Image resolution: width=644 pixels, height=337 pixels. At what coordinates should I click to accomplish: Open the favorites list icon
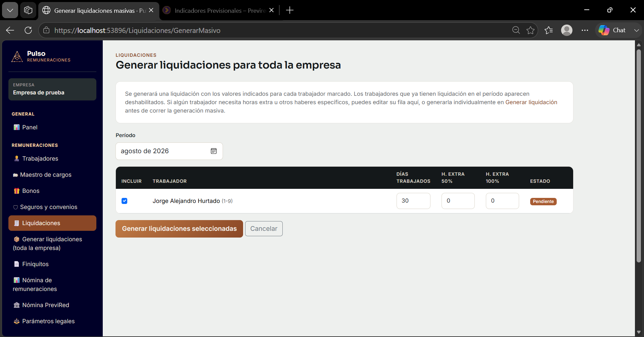(x=549, y=30)
